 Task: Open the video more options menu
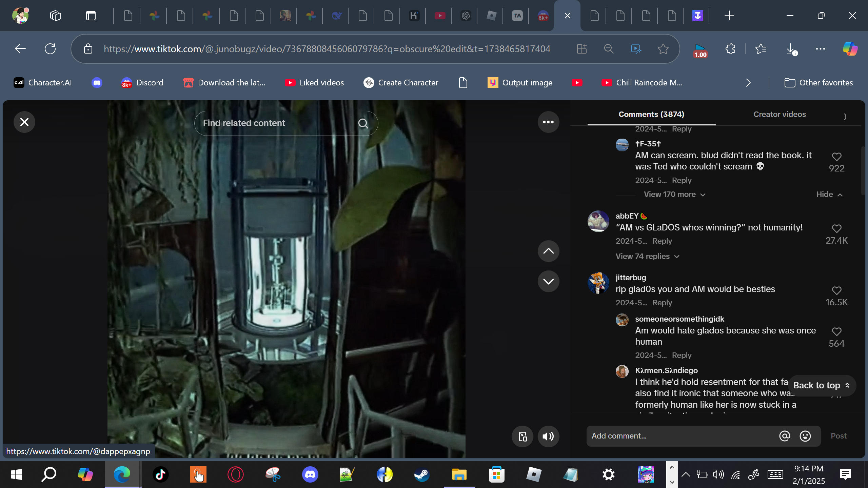tap(548, 122)
